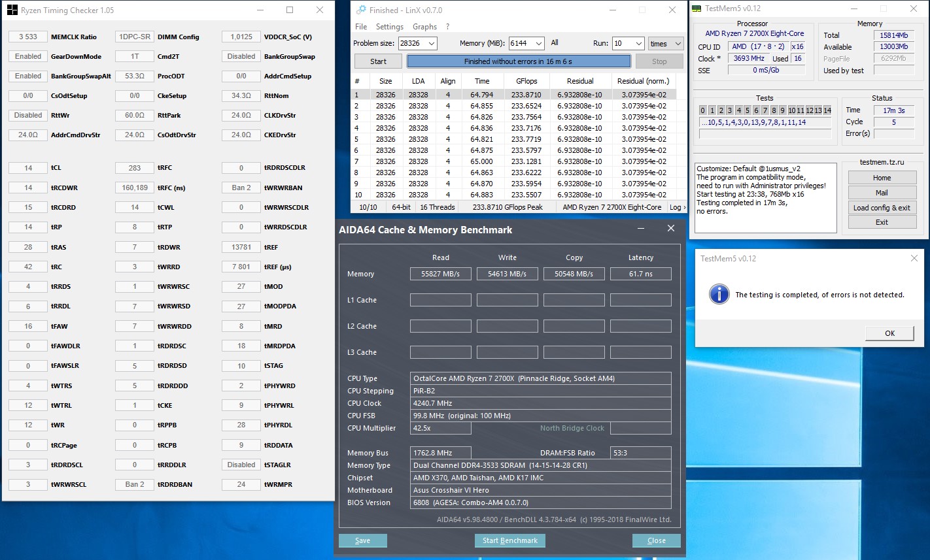Click the LinX gear icon in title bar
This screenshot has width=930, height=560.
tap(362, 10)
